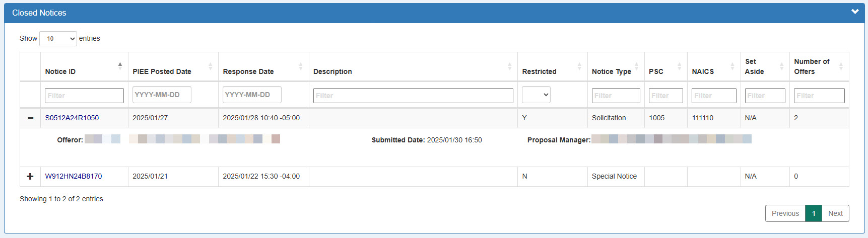
Task: Go to the Previous page
Action: (785, 213)
